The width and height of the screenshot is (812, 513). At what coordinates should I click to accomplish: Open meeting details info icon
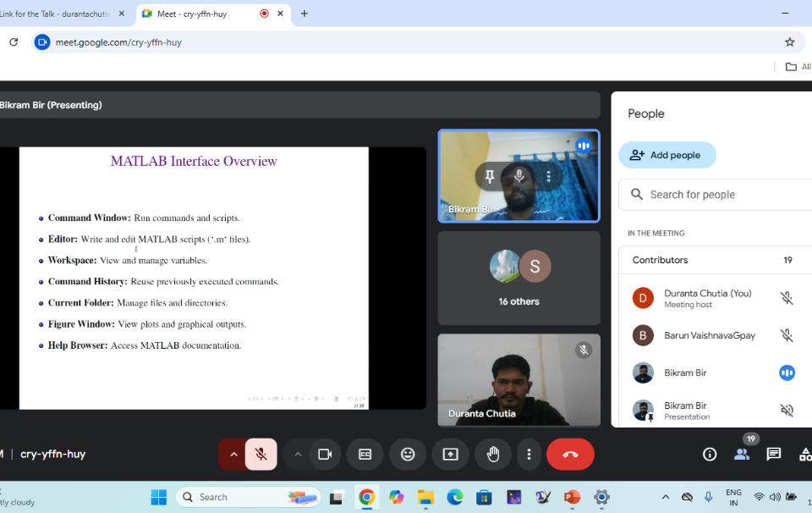pos(710,455)
